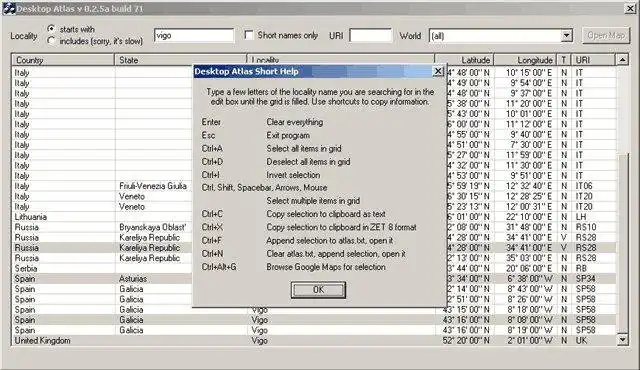The image size is (640, 370).
Task: Click the locality search box containing 'vigo'
Action: 194,35
